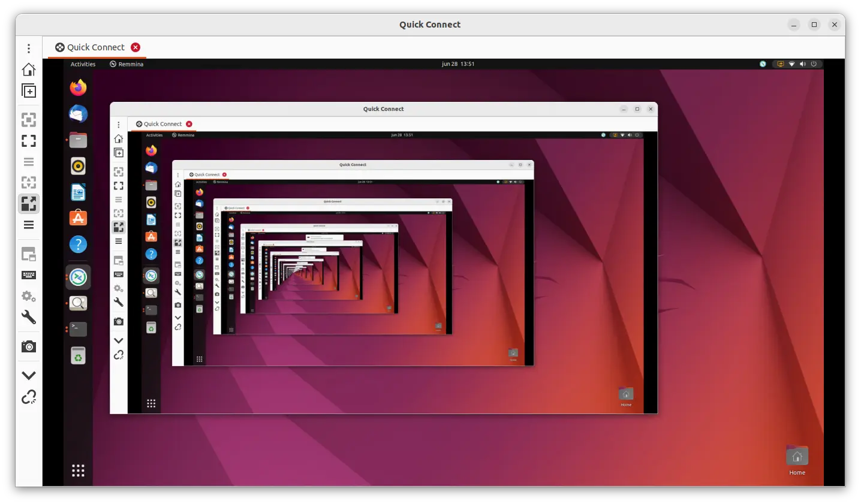Open Remmina main window via home icon in outer toolbar

pyautogui.click(x=29, y=70)
